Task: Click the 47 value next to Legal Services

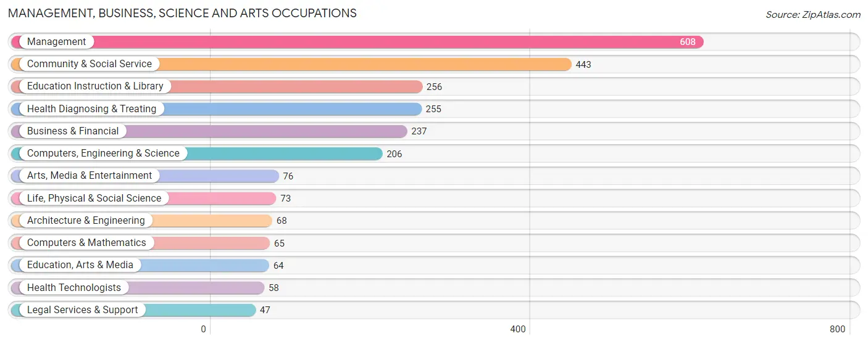Action: click(265, 310)
